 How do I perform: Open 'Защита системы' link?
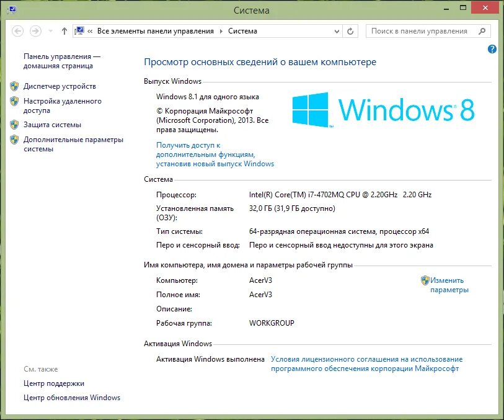(52, 125)
